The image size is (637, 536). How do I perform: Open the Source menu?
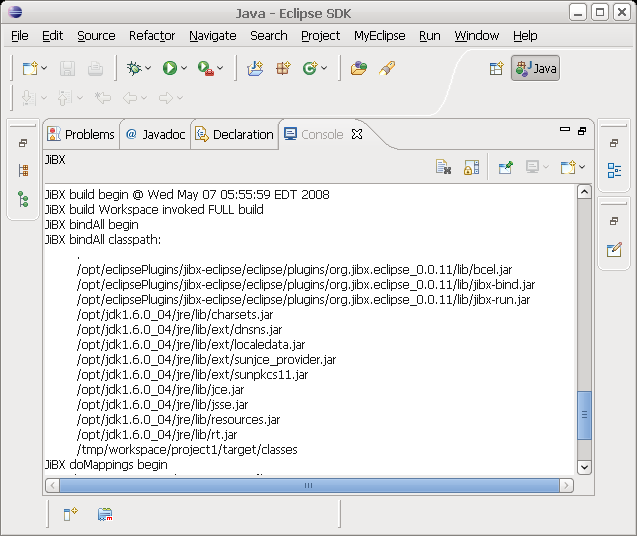point(96,36)
